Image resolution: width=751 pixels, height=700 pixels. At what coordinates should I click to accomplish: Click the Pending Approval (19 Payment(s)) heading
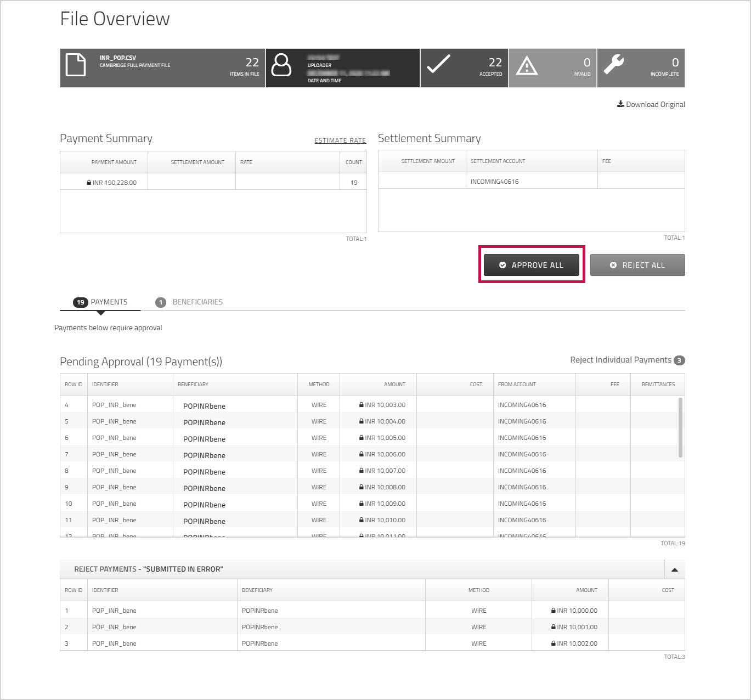point(141,362)
